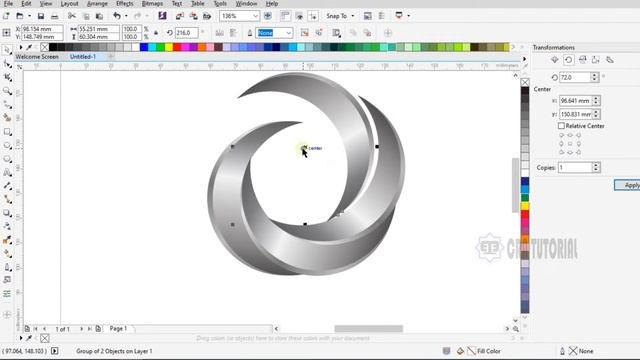Open the Effects menu
640x360 pixels.
[x=124, y=4]
